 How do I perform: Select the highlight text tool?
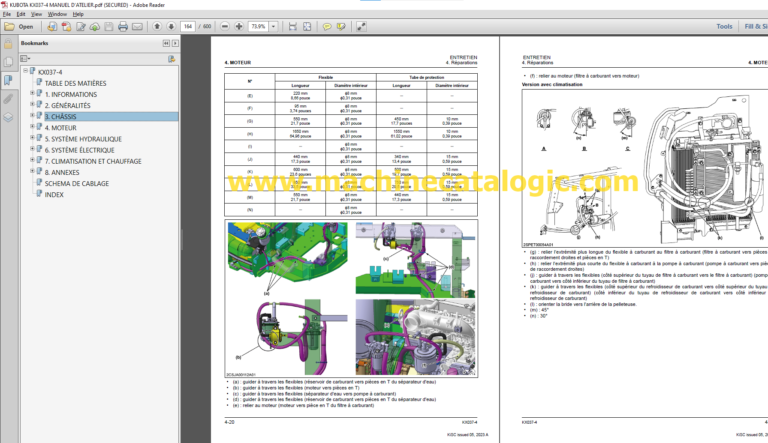[341, 26]
